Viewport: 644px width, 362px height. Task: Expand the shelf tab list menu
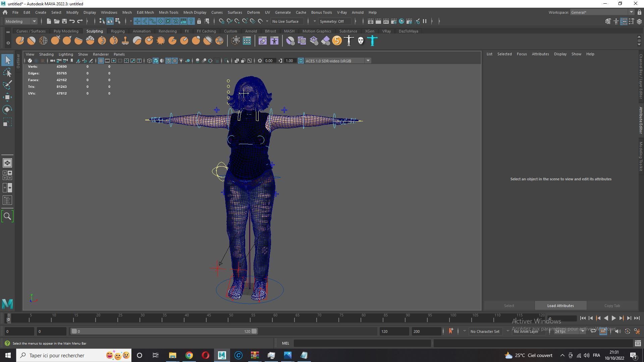click(8, 32)
